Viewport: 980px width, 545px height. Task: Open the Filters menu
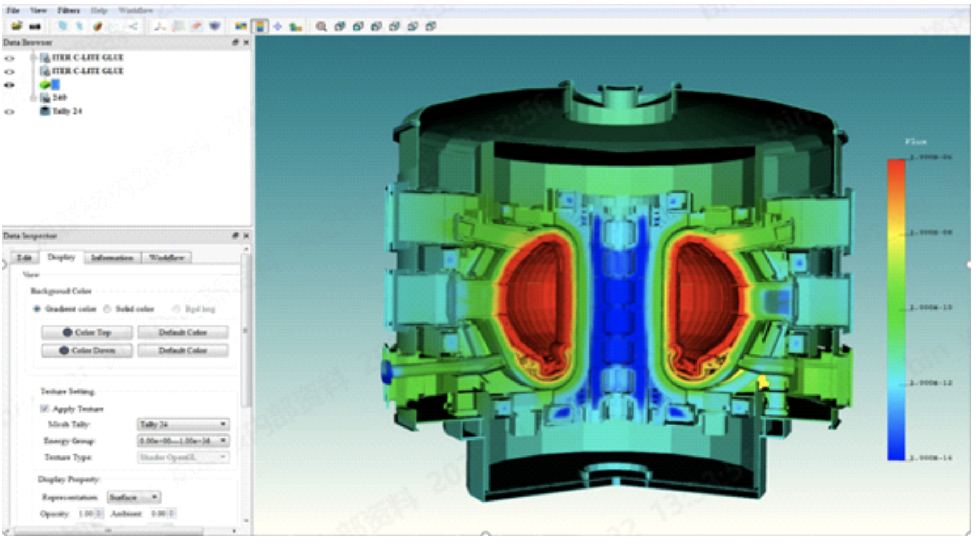pyautogui.click(x=69, y=10)
